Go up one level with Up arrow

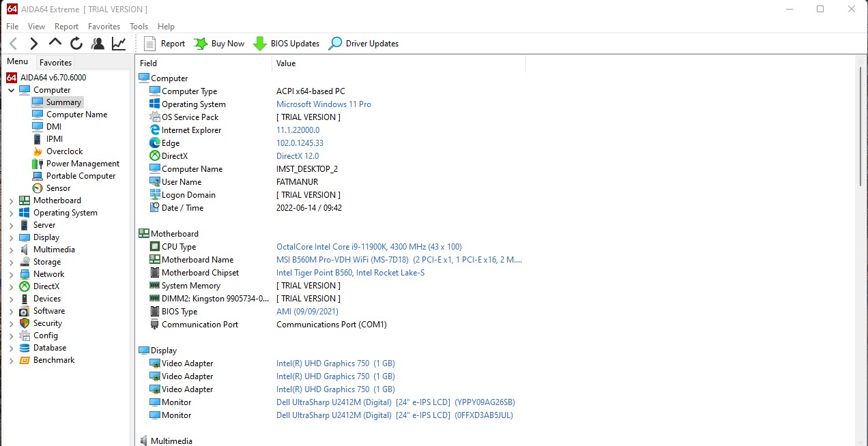[x=55, y=43]
